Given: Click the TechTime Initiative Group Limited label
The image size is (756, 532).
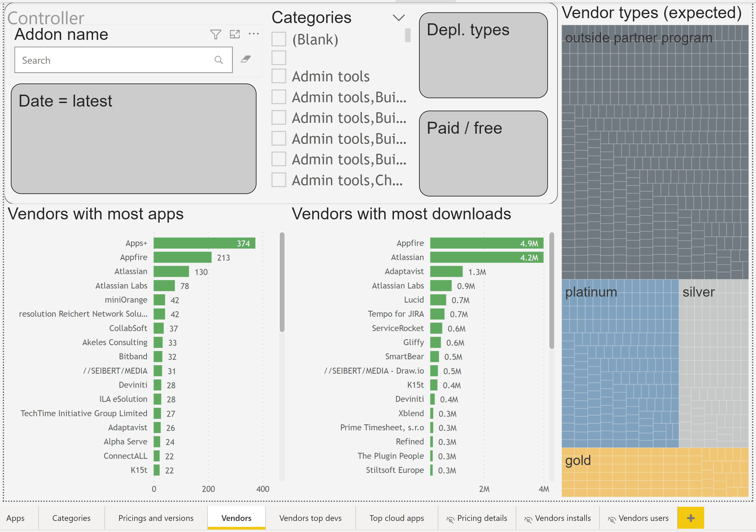Looking at the screenshot, I should (84, 414).
